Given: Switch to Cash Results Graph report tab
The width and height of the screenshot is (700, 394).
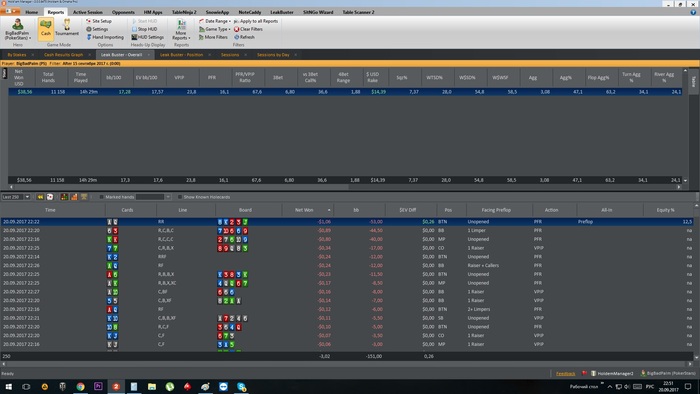Looking at the screenshot, I should pyautogui.click(x=63, y=55).
